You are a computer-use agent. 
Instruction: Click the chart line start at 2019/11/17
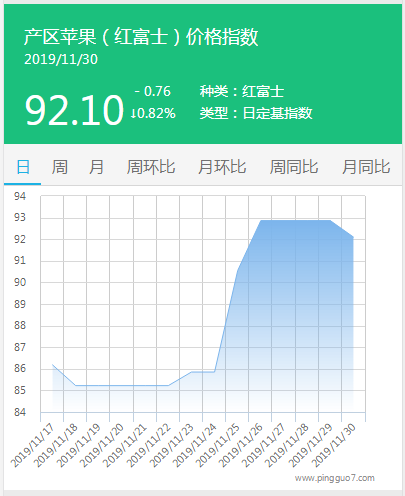(53, 364)
